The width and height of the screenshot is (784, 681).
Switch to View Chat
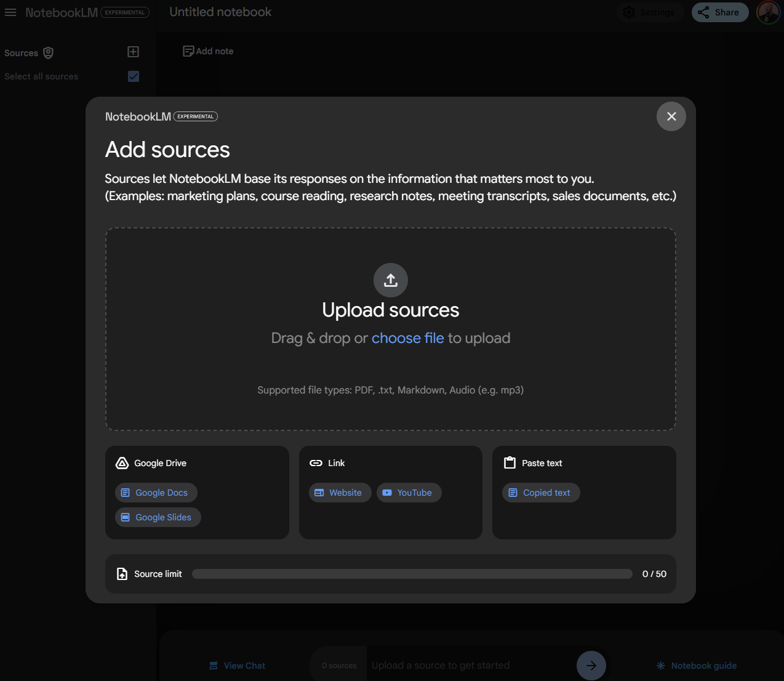pyautogui.click(x=237, y=666)
